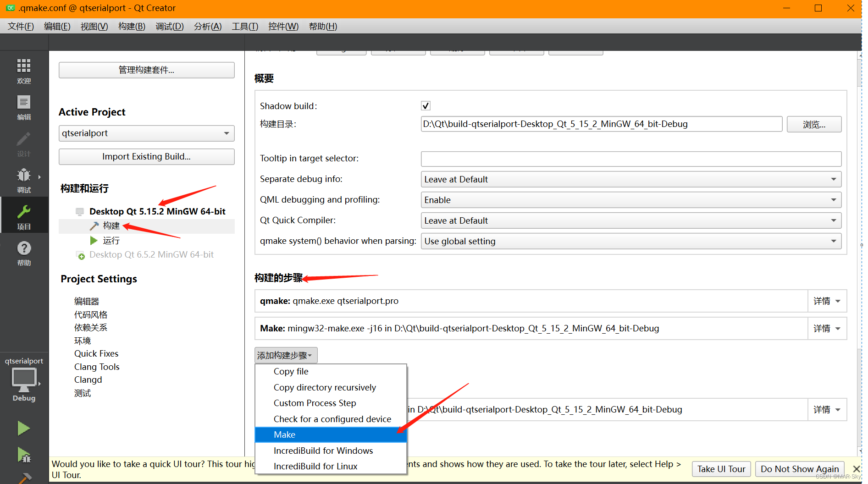This screenshot has width=868, height=484.
Task: Open the Qt Quick Compiler dropdown
Action: (x=631, y=220)
